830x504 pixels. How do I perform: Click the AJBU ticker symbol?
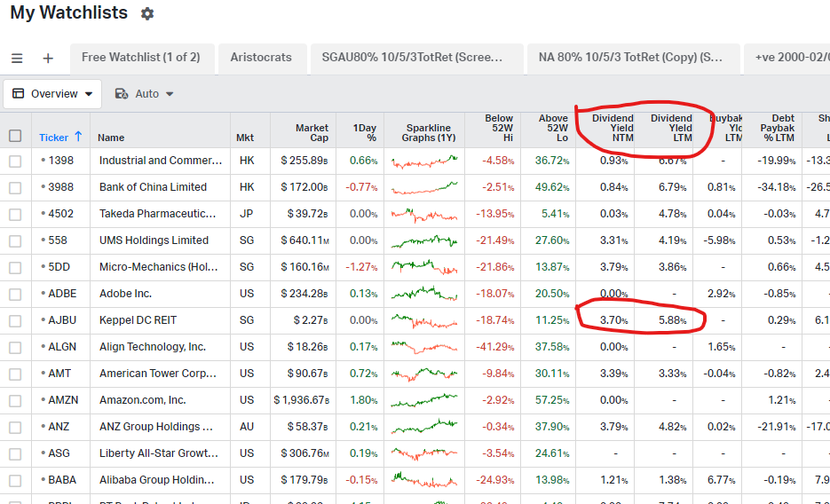click(62, 320)
